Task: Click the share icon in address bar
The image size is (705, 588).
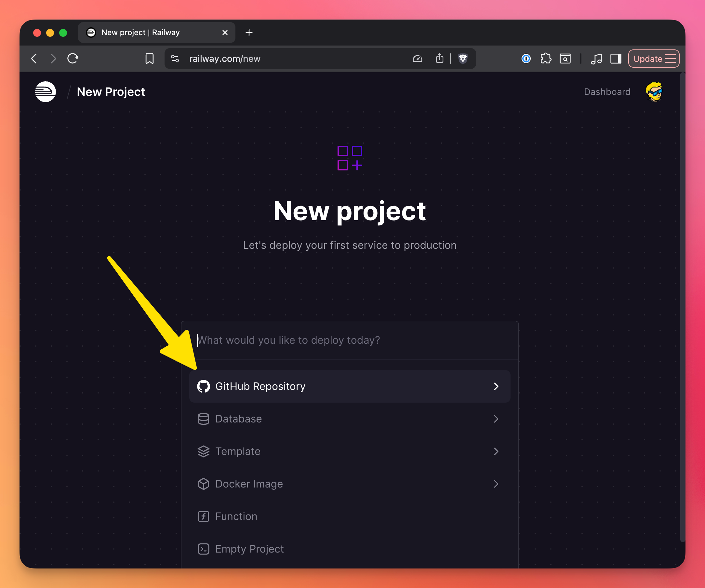Action: [x=439, y=59]
